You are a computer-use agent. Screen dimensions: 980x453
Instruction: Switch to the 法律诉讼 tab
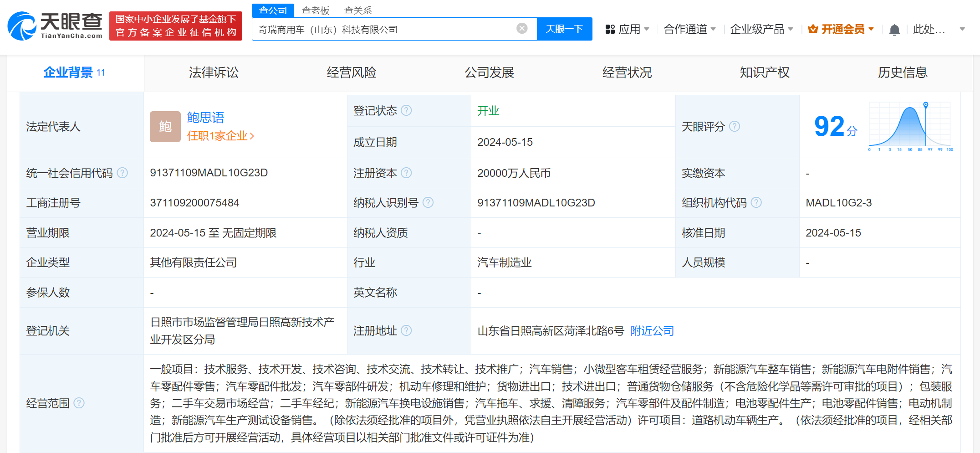tap(214, 72)
